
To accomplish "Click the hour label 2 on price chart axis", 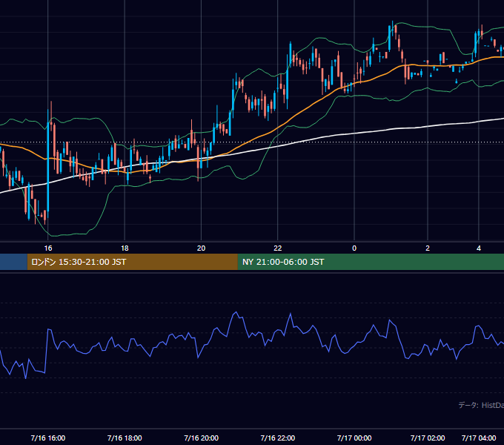I will point(428,248).
